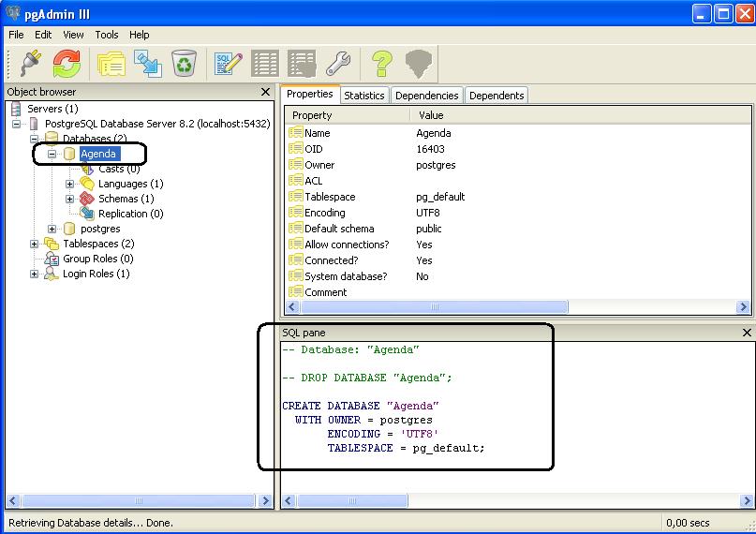Expand the Languages (1) node
756x534 pixels.
tap(70, 184)
